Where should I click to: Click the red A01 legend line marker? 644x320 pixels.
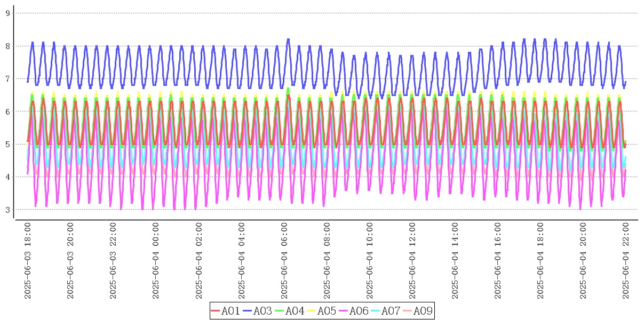(x=216, y=310)
